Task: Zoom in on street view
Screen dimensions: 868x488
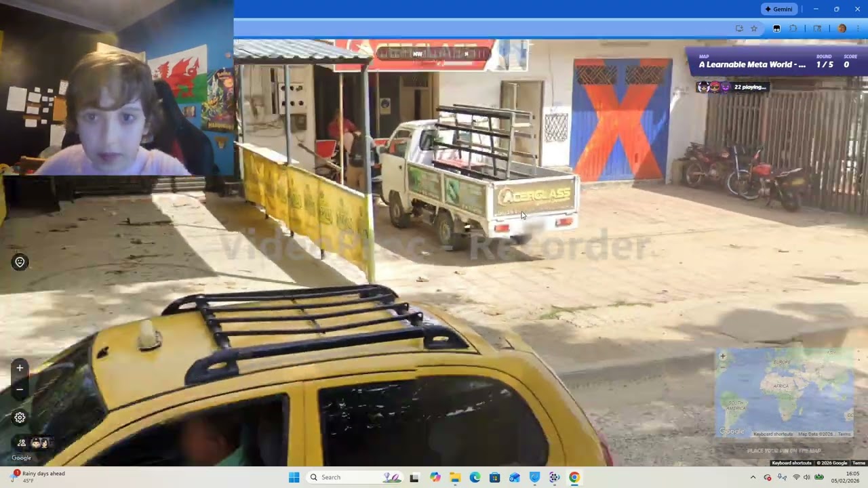Action: click(20, 368)
